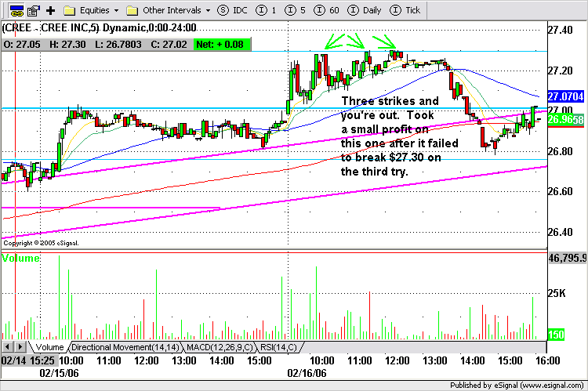Screen dimensions: 588x391
Task: Click the 26.9658 green price label
Action: [x=565, y=120]
